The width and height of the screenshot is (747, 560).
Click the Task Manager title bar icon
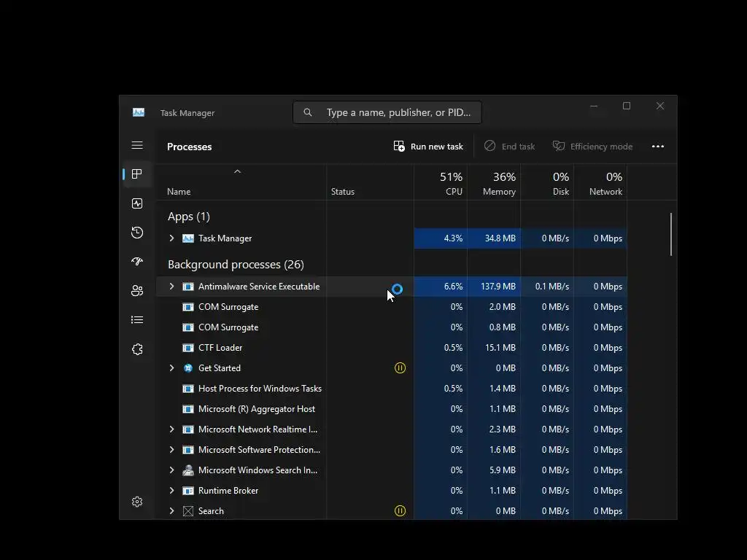pyautogui.click(x=139, y=112)
